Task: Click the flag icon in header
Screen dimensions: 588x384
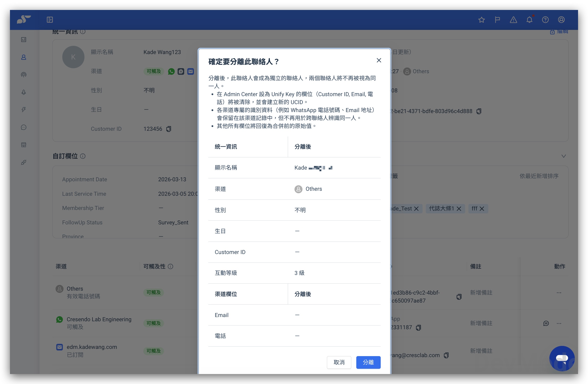Action: pos(497,20)
